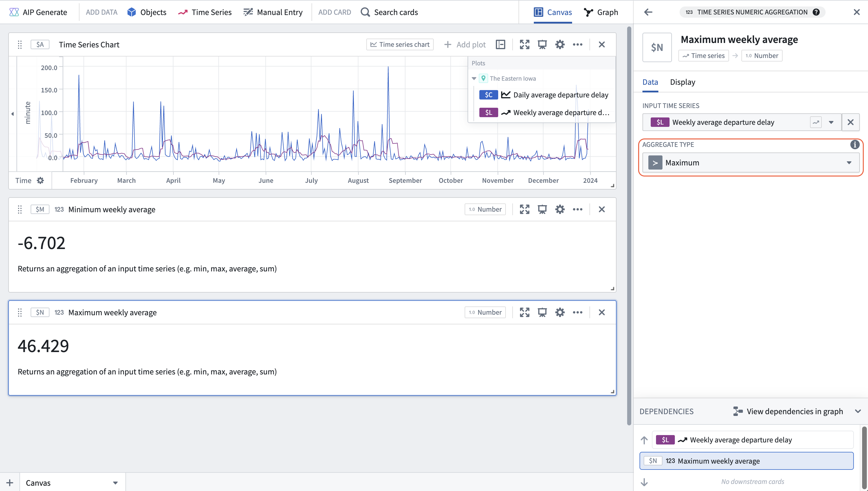This screenshot has width=868, height=491.
Task: Click View dependencies in graph
Action: 788,412
